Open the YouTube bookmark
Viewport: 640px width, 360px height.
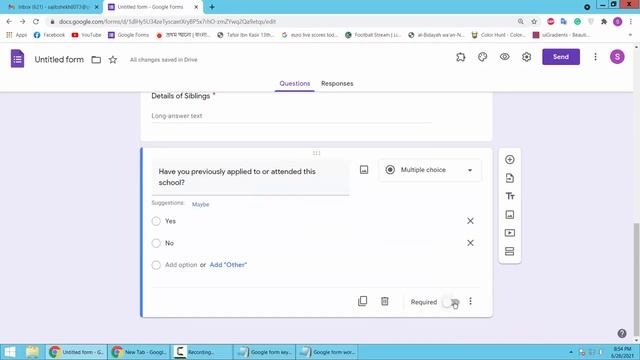(87, 35)
